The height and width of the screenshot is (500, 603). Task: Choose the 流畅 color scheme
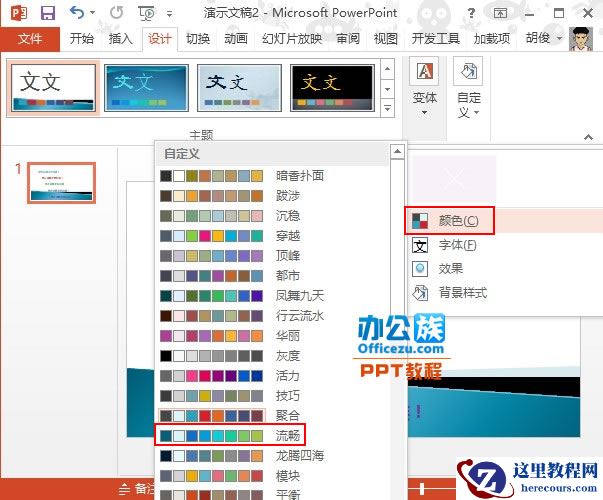(273, 435)
